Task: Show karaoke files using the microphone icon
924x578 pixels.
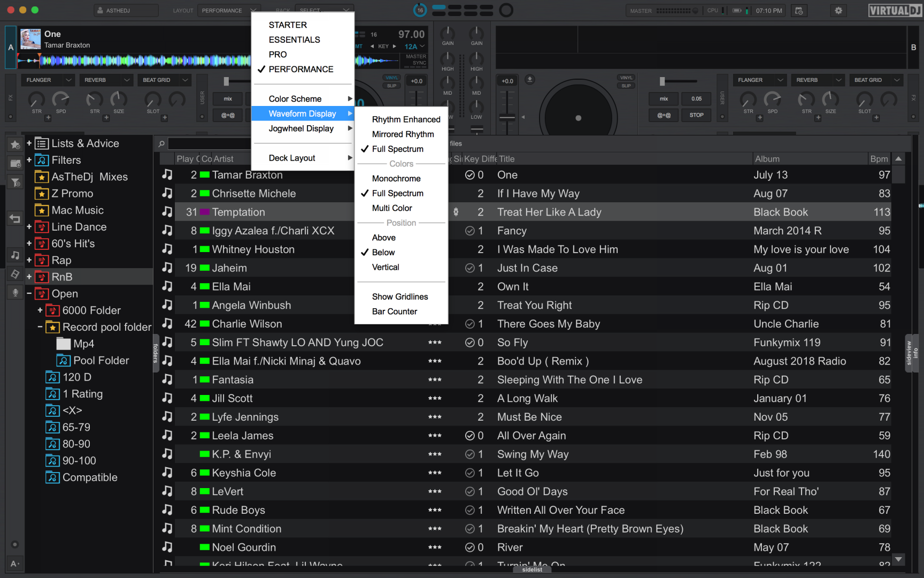Action: [15, 293]
